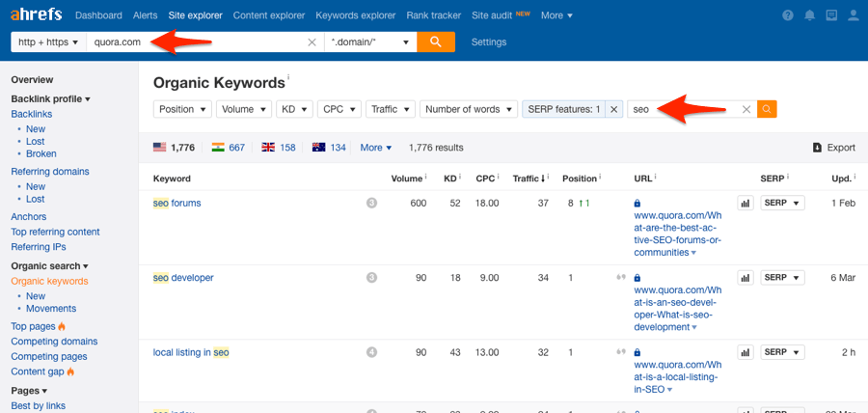This screenshot has width=868, height=413.
Task: Select the Australia flag results
Action: (329, 148)
